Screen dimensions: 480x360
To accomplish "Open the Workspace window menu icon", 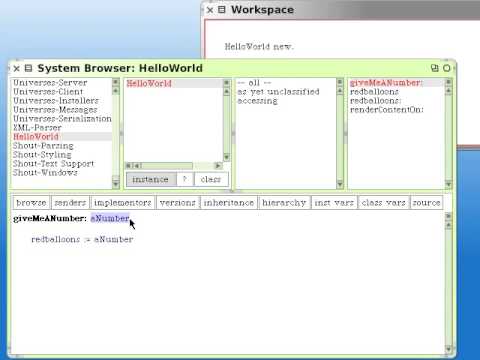I will point(222,10).
